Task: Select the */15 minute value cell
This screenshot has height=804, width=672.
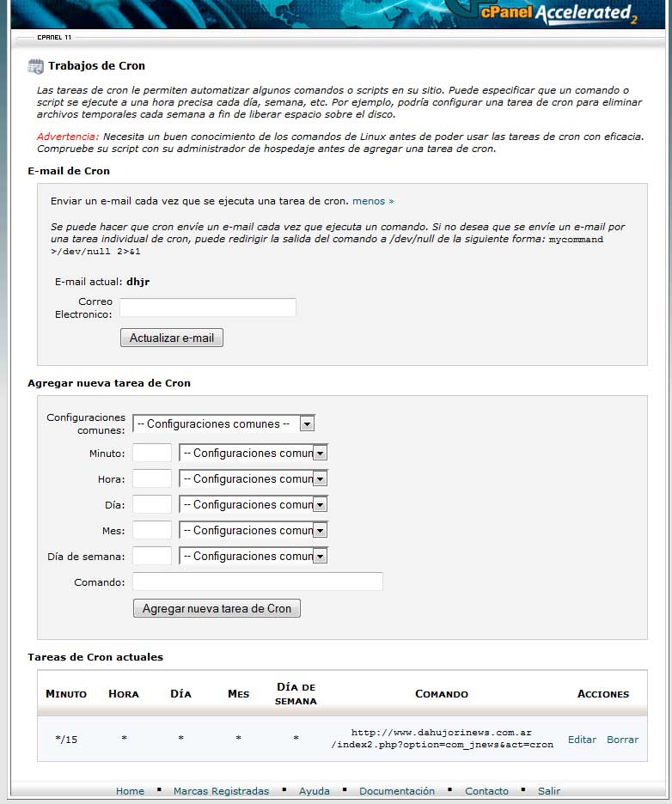Action: 66,740
